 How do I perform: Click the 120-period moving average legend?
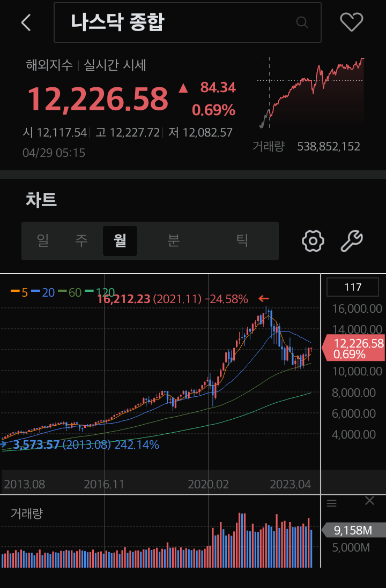tap(100, 292)
